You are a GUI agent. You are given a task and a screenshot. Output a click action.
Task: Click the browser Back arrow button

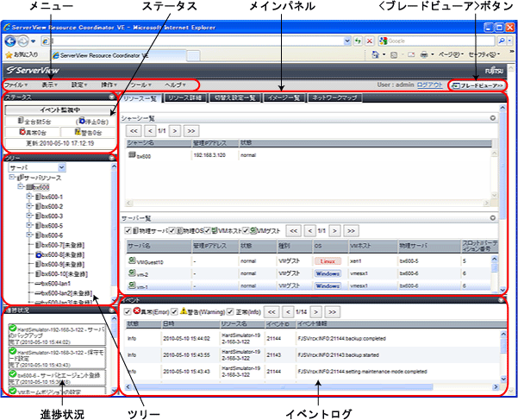[10, 41]
